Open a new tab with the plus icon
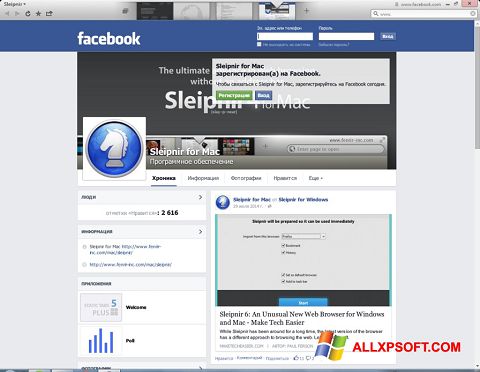The width and height of the screenshot is (480, 372). [306, 11]
